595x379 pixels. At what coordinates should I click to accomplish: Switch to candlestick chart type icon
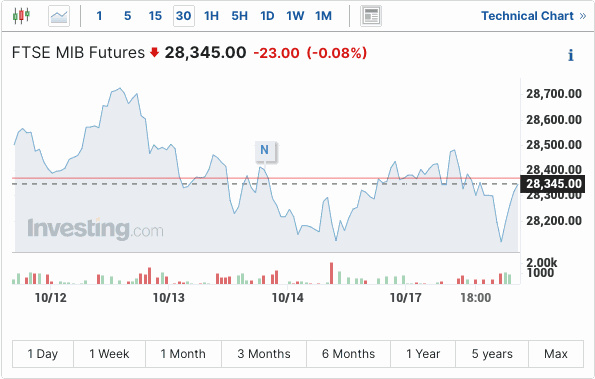pos(21,16)
